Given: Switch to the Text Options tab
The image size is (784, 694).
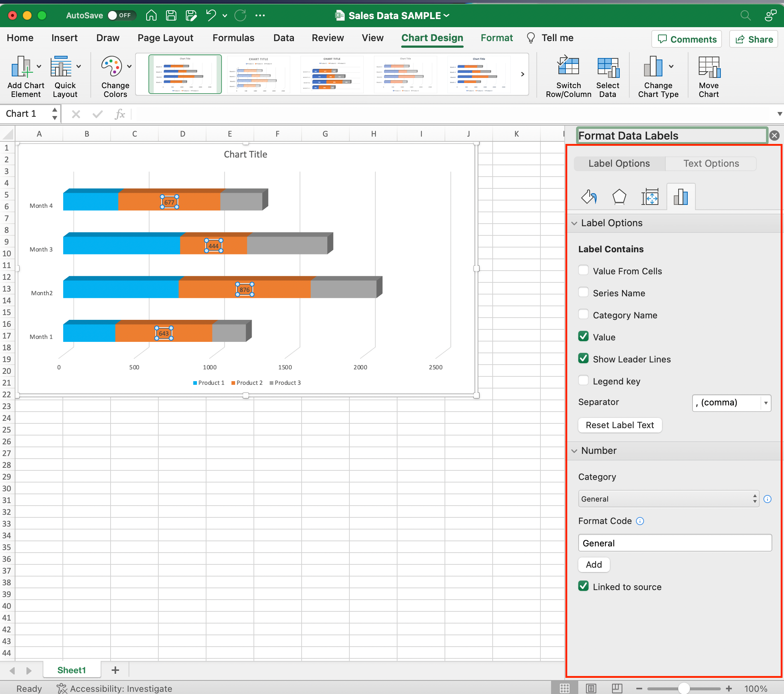Looking at the screenshot, I should [x=711, y=163].
